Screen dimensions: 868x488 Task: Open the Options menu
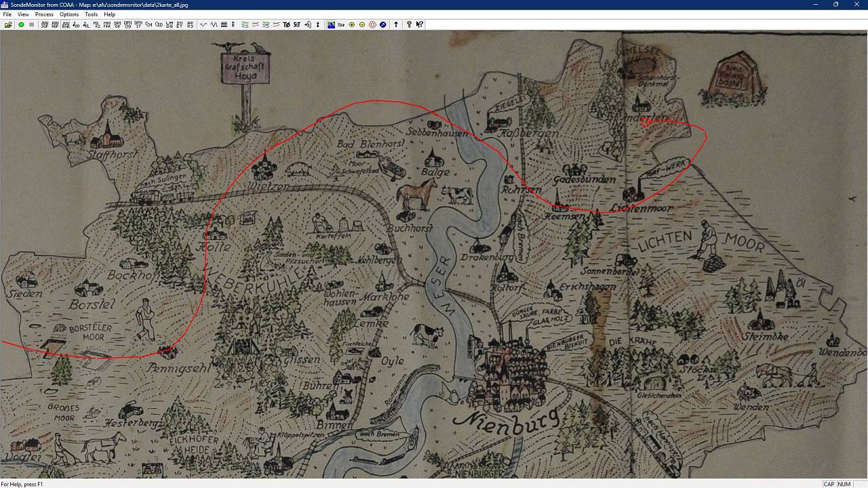[x=69, y=14]
